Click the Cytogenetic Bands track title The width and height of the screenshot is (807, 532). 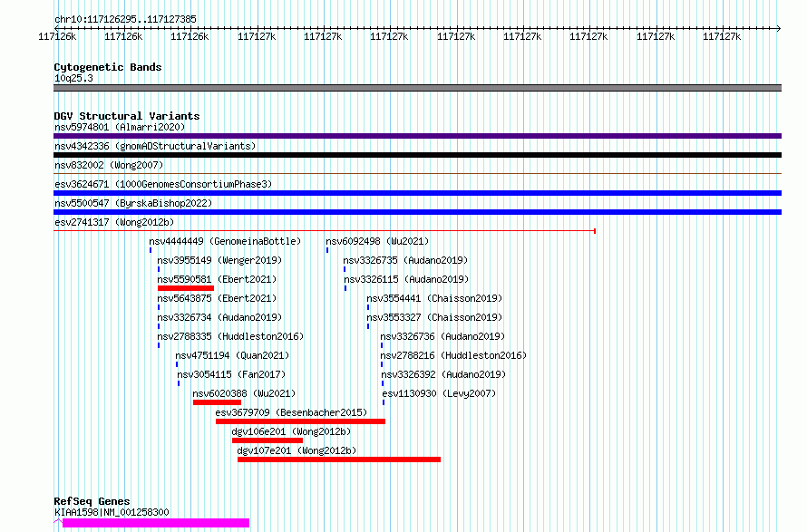(x=108, y=67)
